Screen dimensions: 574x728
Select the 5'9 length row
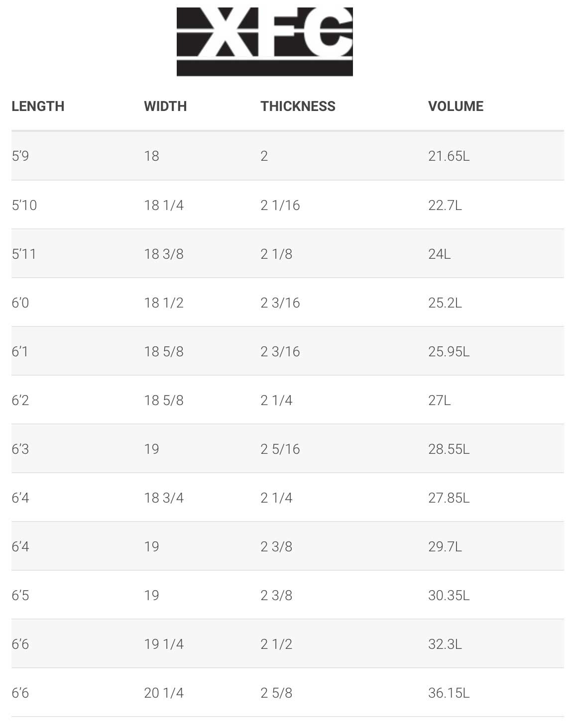tap(288, 156)
